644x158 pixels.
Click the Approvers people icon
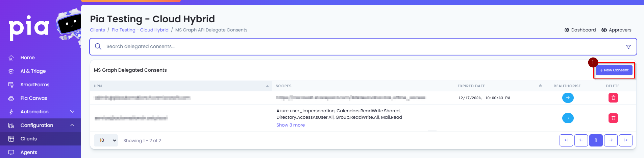pos(604,30)
